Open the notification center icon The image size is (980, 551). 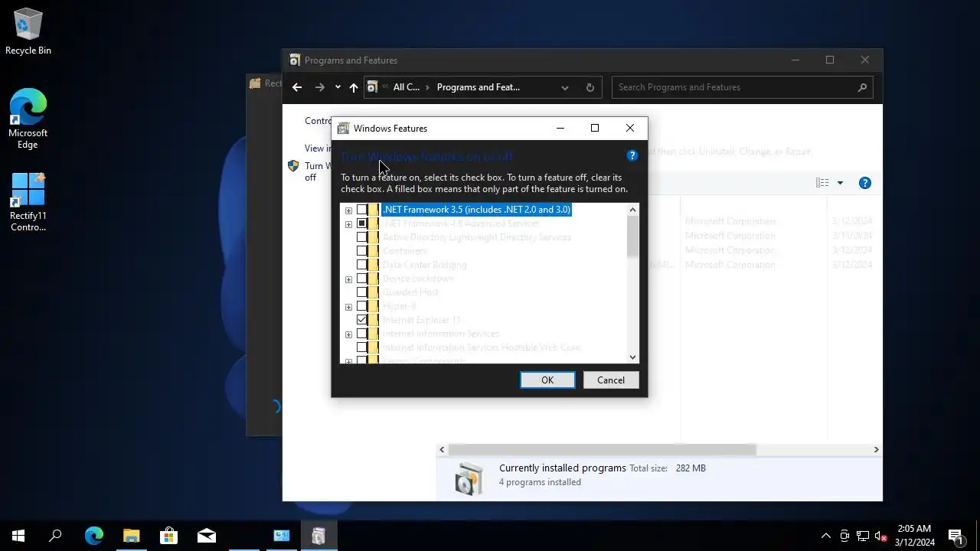(x=956, y=536)
